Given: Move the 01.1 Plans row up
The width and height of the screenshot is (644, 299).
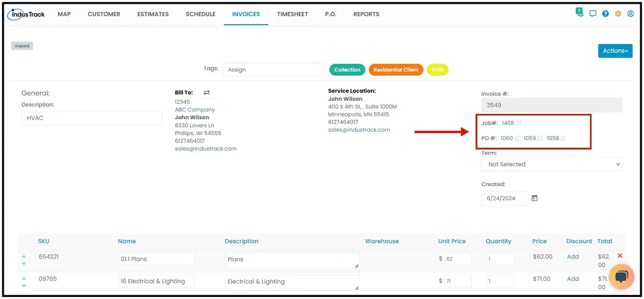Looking at the screenshot, I should (24, 257).
